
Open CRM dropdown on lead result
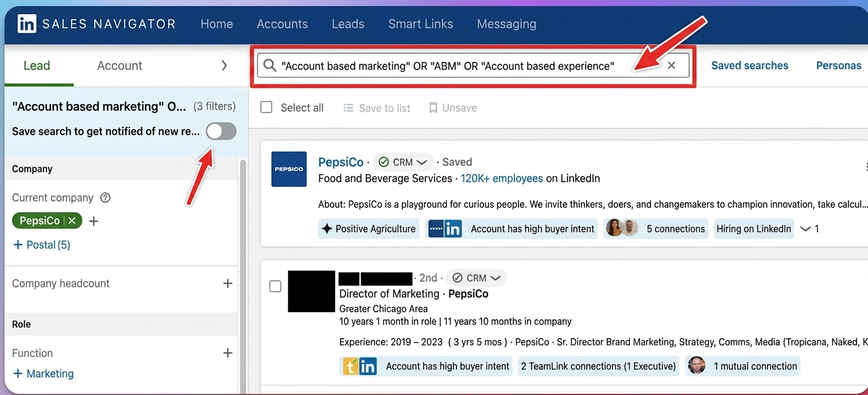[476, 278]
